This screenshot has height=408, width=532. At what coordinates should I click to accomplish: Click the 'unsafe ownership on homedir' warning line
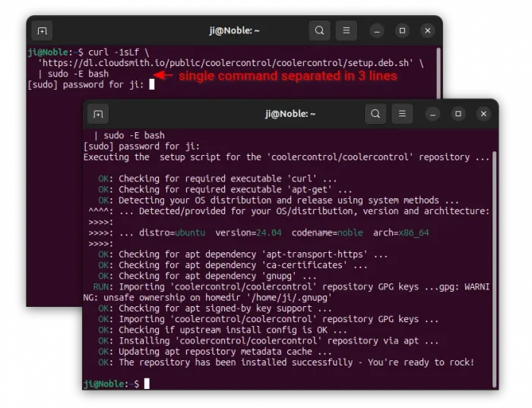point(207,298)
